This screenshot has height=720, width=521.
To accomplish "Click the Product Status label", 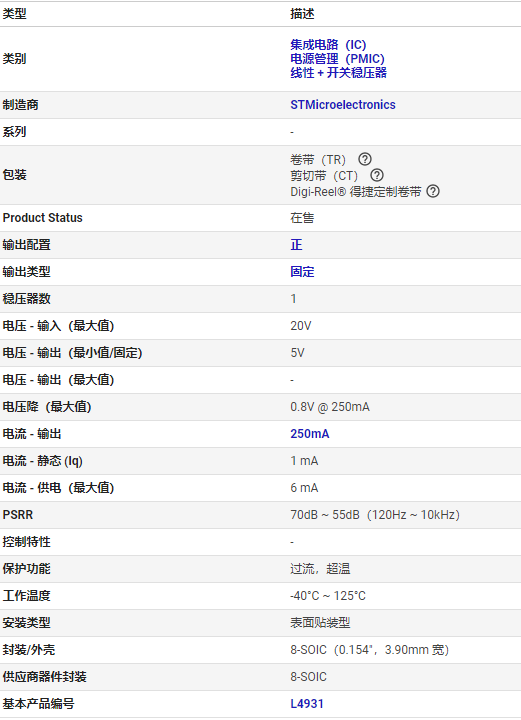I will click(43, 218).
